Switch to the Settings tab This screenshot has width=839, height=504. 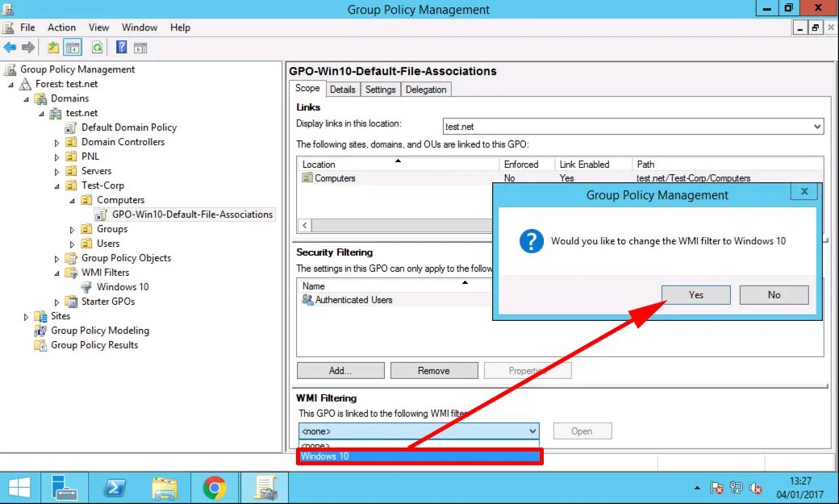click(381, 90)
